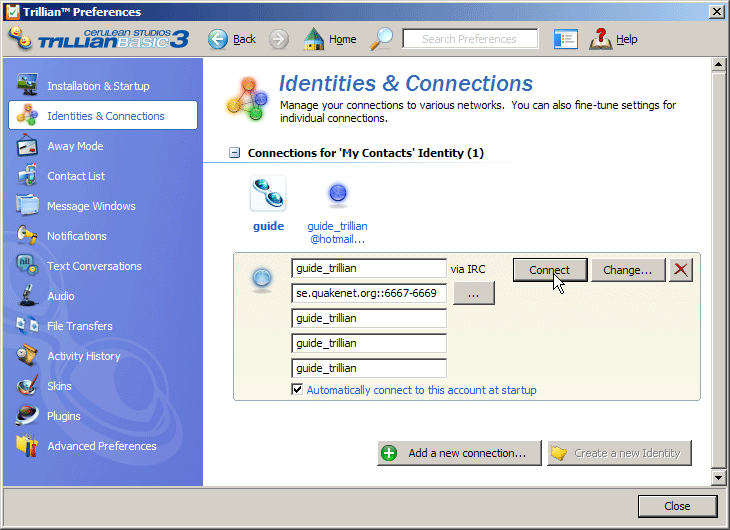Open the Plugins section

[x=63, y=416]
